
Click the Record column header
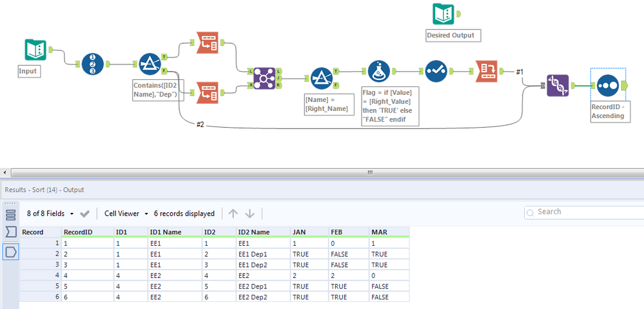tap(40, 232)
